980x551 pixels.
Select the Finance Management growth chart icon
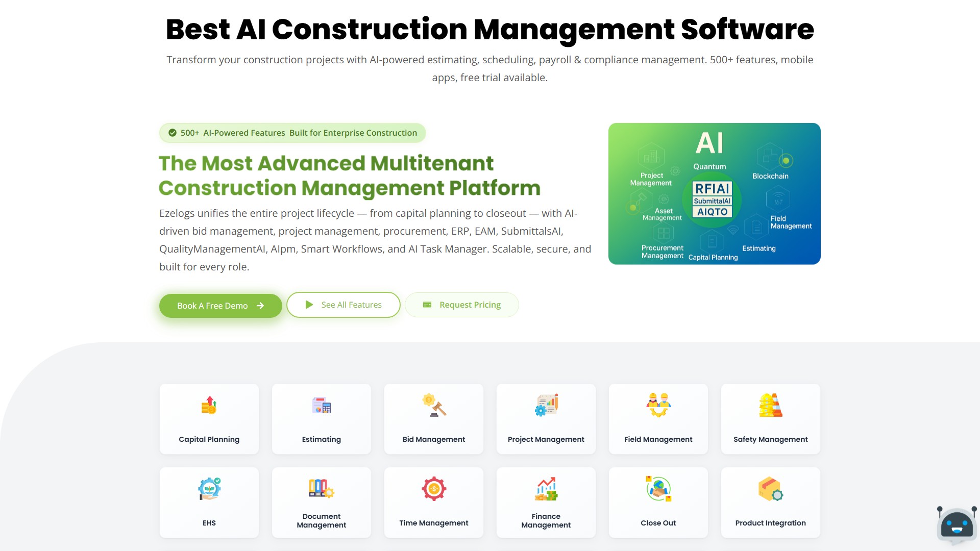[546, 489]
